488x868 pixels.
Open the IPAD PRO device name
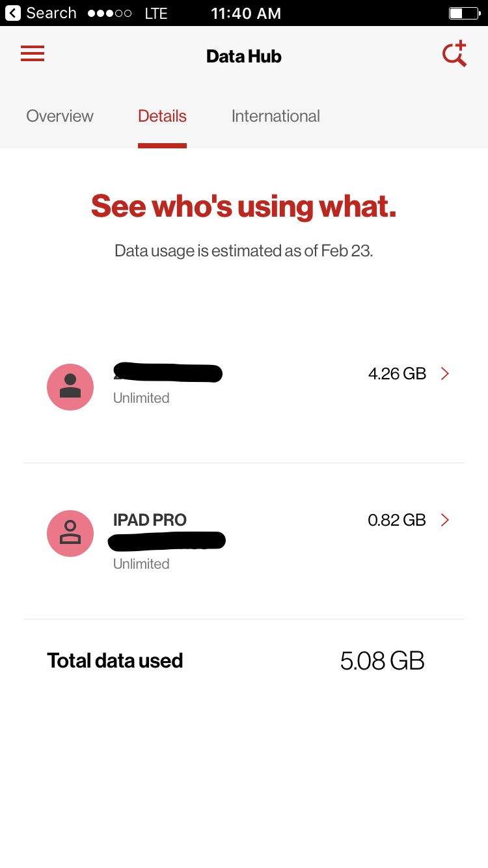(x=150, y=520)
